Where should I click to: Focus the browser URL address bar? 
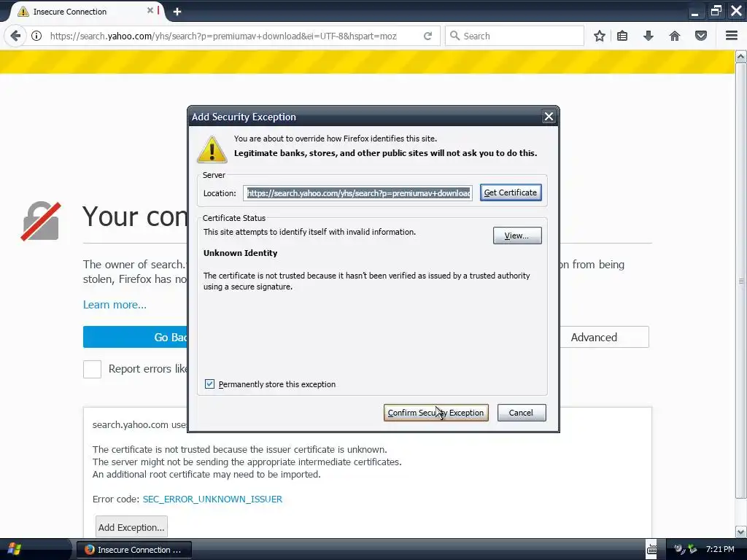pos(223,36)
